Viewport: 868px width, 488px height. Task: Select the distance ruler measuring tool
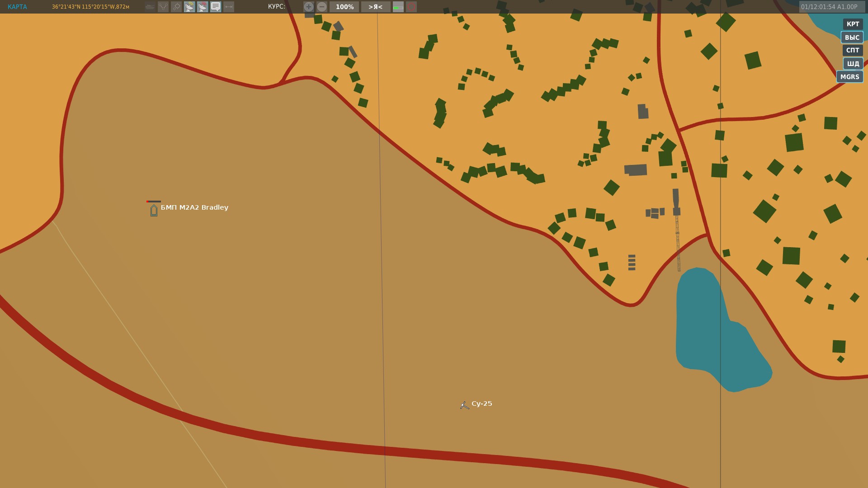coord(229,7)
